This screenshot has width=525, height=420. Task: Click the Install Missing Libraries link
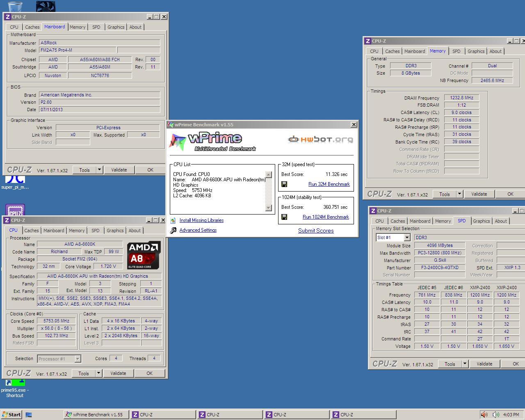[x=201, y=220]
